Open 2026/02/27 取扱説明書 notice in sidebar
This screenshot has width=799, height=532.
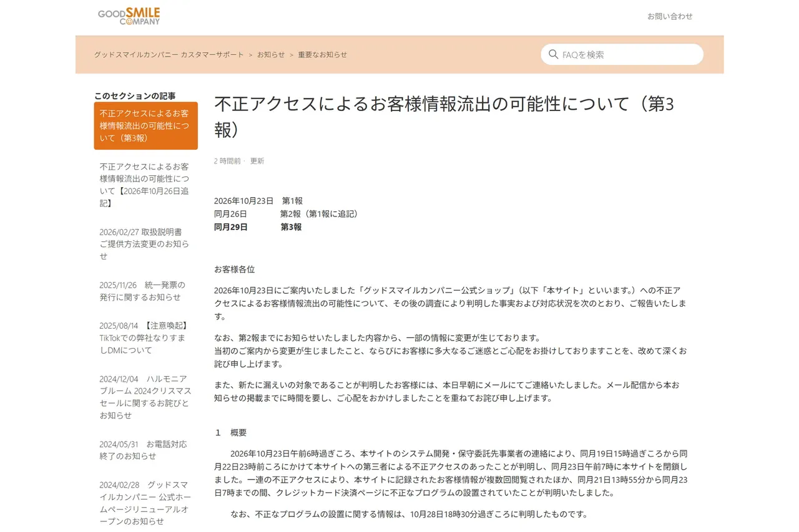tap(146, 244)
